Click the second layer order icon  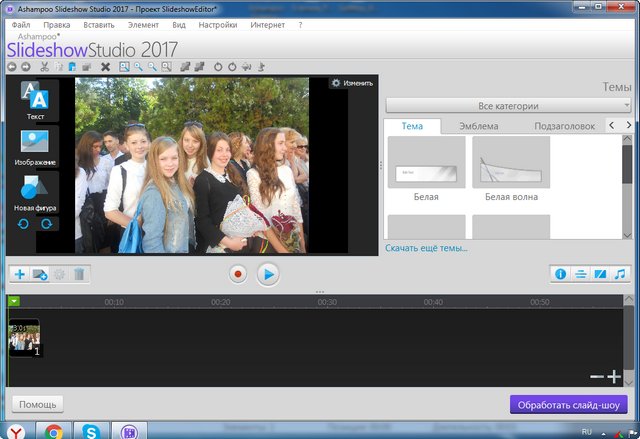click(x=199, y=67)
